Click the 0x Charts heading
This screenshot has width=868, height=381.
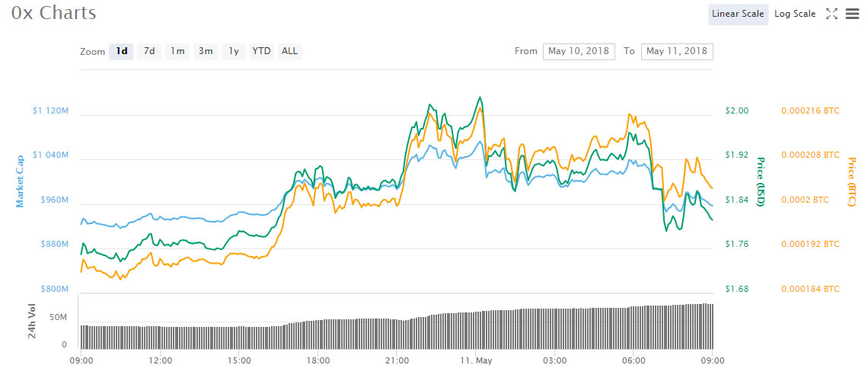(x=53, y=14)
